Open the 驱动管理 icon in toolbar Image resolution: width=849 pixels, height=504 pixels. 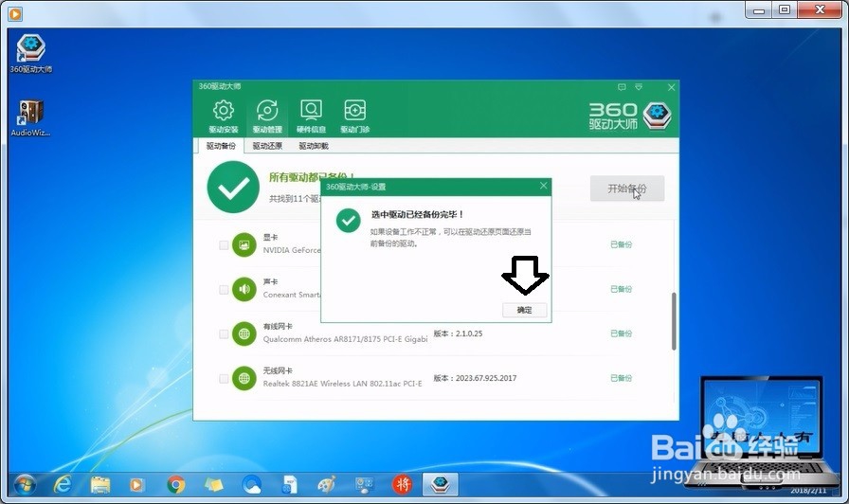[x=267, y=116]
